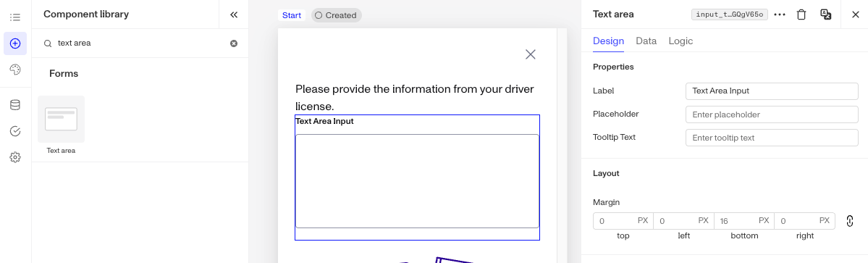Edit the left margin value
This screenshot has width=868, height=263.
pyautogui.click(x=683, y=221)
